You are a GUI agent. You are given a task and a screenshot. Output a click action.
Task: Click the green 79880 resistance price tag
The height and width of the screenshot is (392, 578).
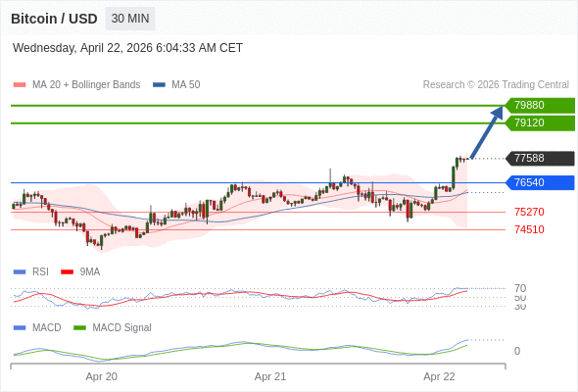540,106
